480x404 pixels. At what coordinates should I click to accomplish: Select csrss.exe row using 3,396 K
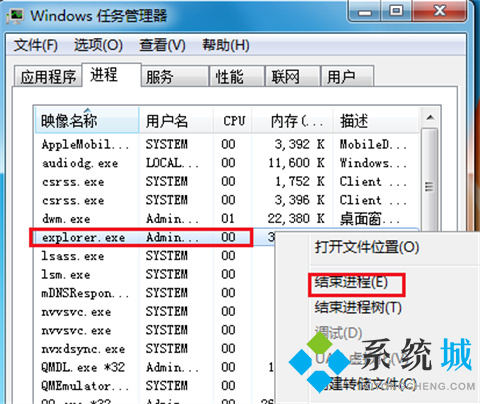pos(227,200)
